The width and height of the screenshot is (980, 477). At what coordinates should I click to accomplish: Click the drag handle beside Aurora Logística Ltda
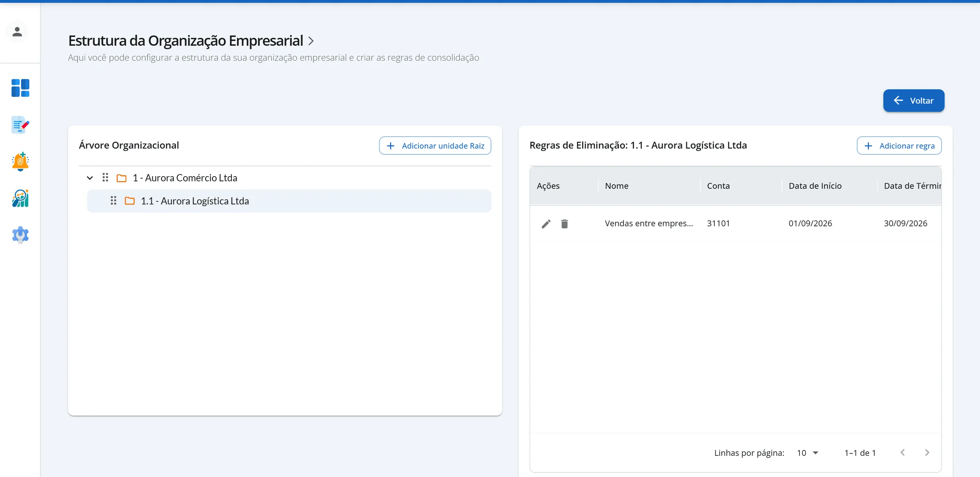tap(114, 201)
